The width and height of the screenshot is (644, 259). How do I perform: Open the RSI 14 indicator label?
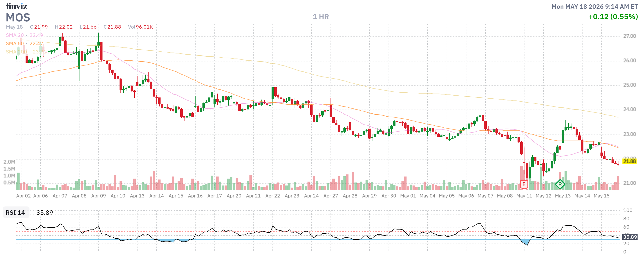[15, 212]
